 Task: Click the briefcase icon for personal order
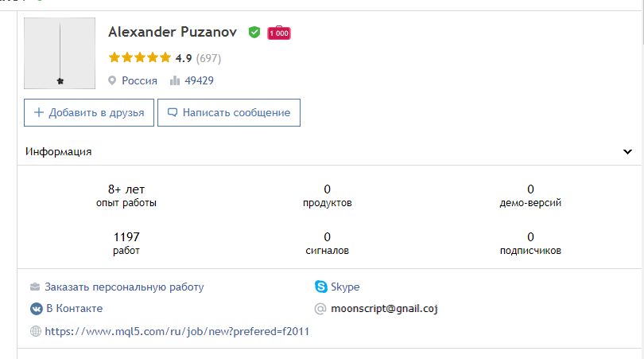coord(36,287)
